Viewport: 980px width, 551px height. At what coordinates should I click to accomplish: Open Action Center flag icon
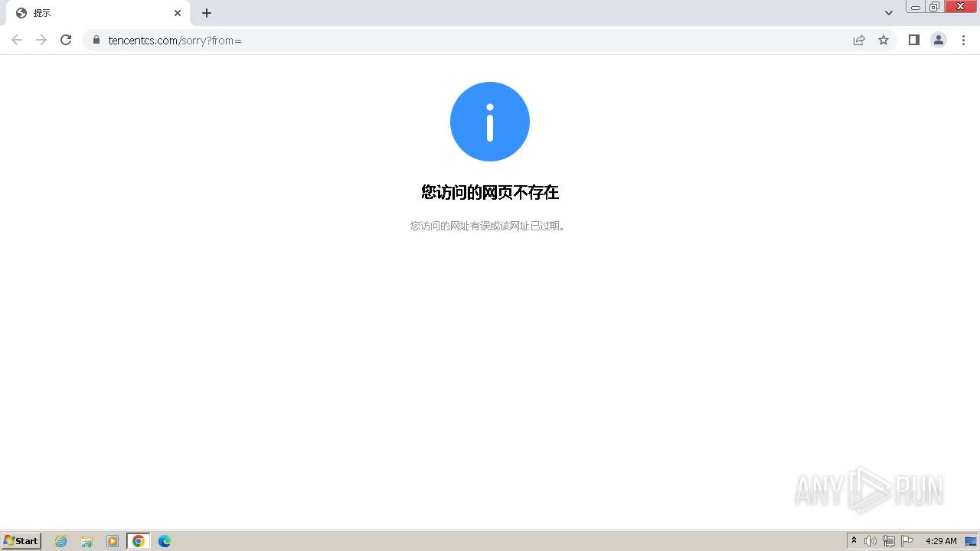click(x=907, y=541)
